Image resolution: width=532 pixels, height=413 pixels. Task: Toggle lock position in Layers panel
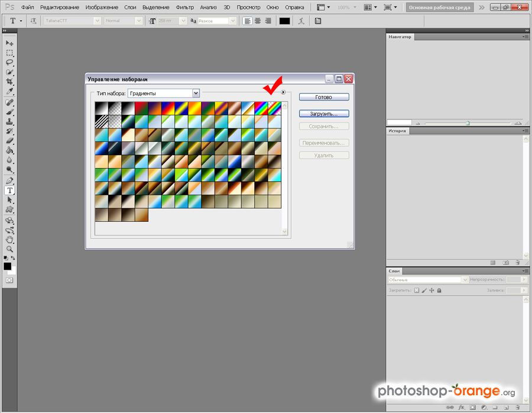click(x=432, y=291)
